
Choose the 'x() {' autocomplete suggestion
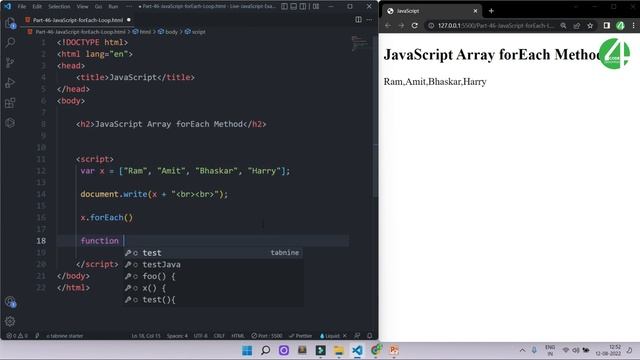213,288
